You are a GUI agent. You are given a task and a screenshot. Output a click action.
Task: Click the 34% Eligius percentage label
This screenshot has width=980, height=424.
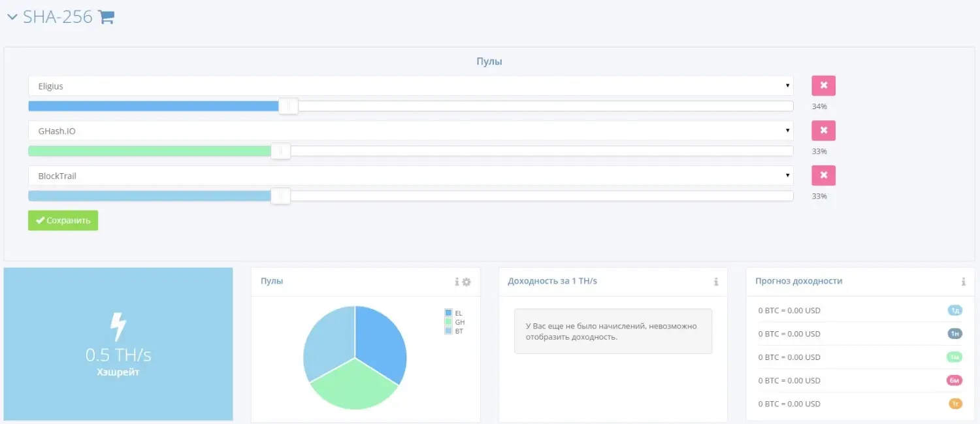[x=819, y=106]
